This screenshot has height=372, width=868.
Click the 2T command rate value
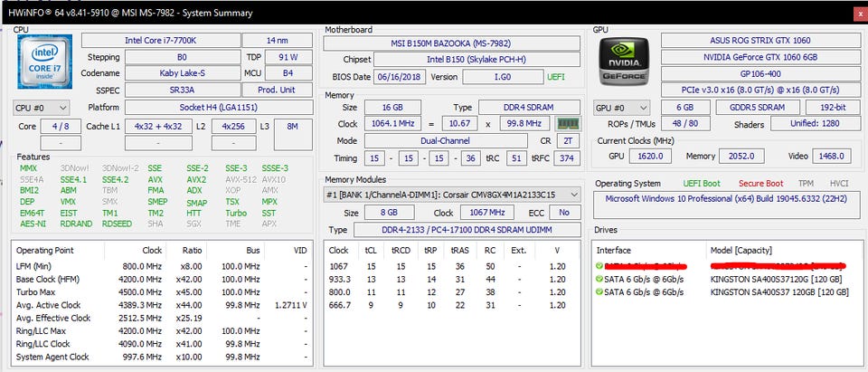pos(568,141)
